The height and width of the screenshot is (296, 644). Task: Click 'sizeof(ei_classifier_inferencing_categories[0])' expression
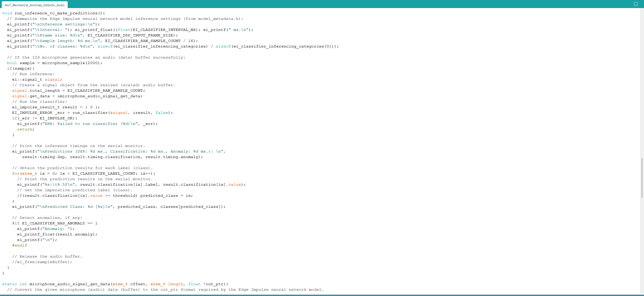pos(275,46)
